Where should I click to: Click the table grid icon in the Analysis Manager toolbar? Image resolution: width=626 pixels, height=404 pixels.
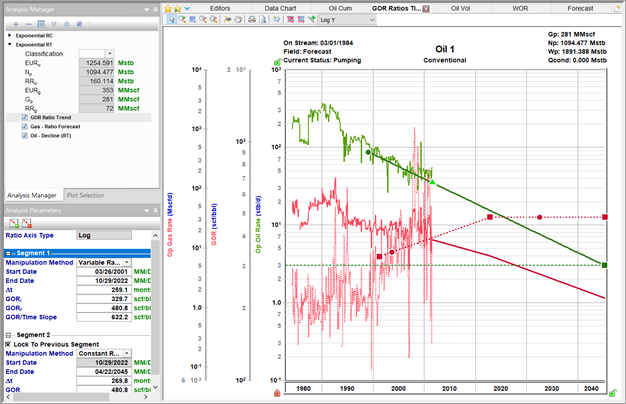tap(41, 24)
